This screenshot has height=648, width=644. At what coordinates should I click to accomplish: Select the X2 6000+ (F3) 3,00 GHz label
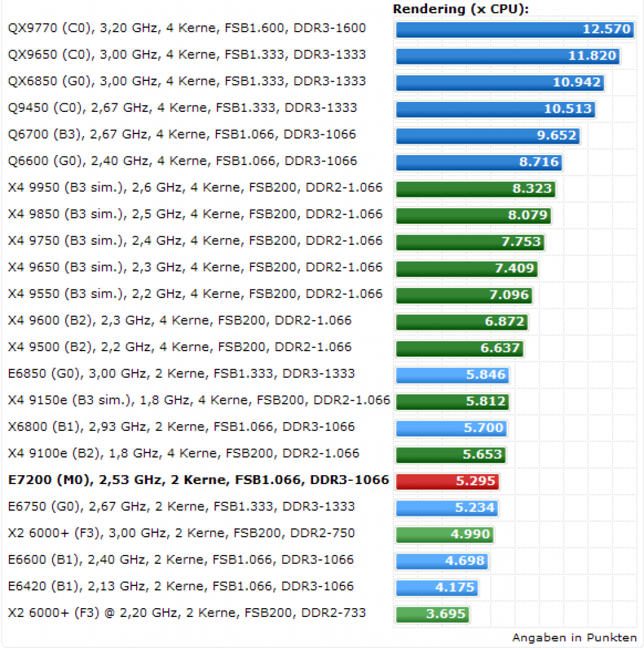182,533
